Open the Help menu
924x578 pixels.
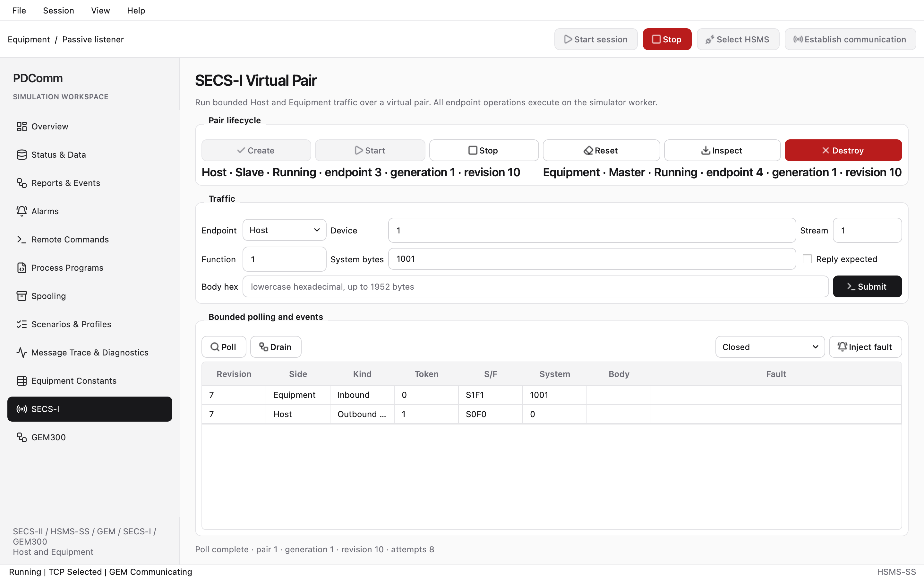[x=136, y=10]
